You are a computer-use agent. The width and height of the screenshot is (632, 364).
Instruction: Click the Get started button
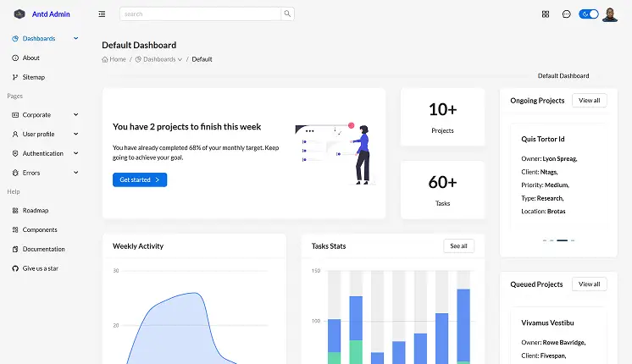point(140,180)
